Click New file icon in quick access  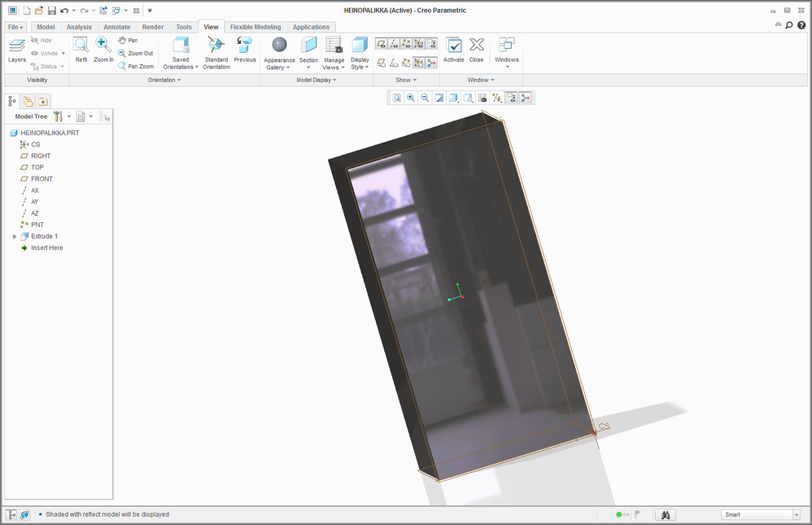click(26, 11)
